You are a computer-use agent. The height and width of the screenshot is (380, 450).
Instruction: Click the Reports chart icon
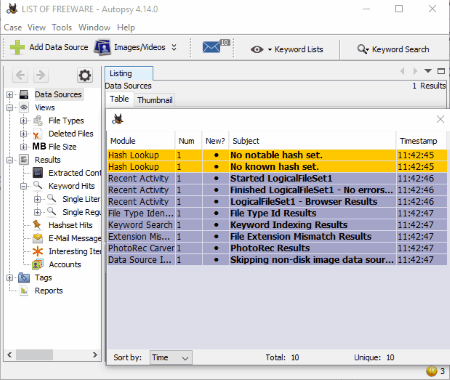point(24,291)
